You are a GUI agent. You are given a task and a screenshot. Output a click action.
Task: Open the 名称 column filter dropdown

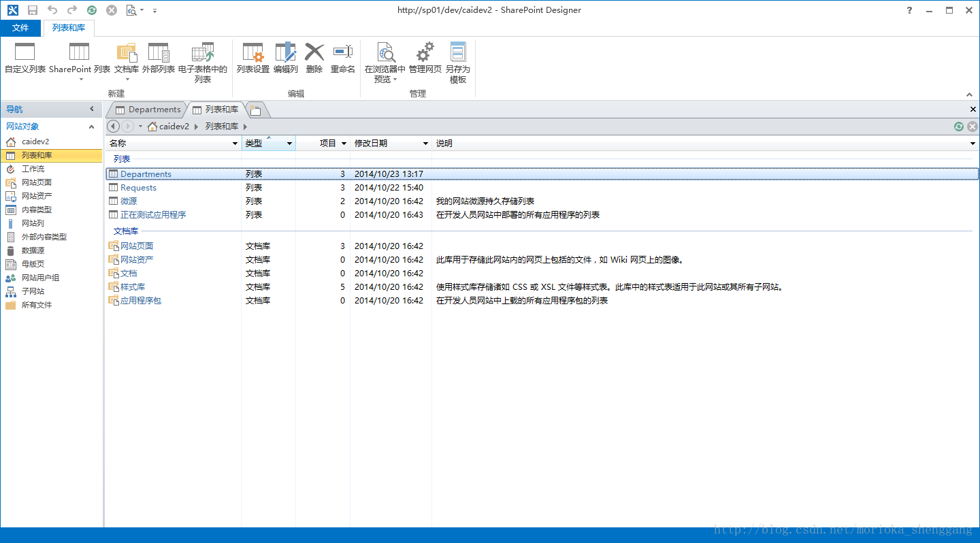coord(235,144)
